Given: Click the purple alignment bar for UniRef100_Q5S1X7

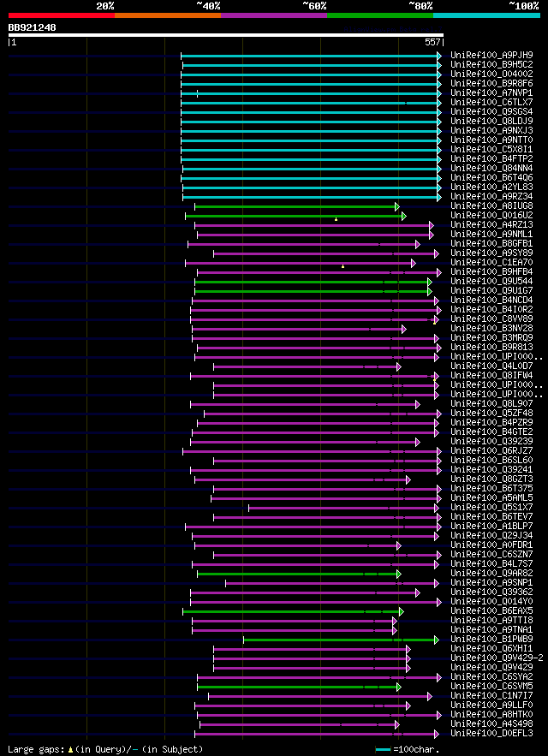Looking at the screenshot, I should click(343, 509).
